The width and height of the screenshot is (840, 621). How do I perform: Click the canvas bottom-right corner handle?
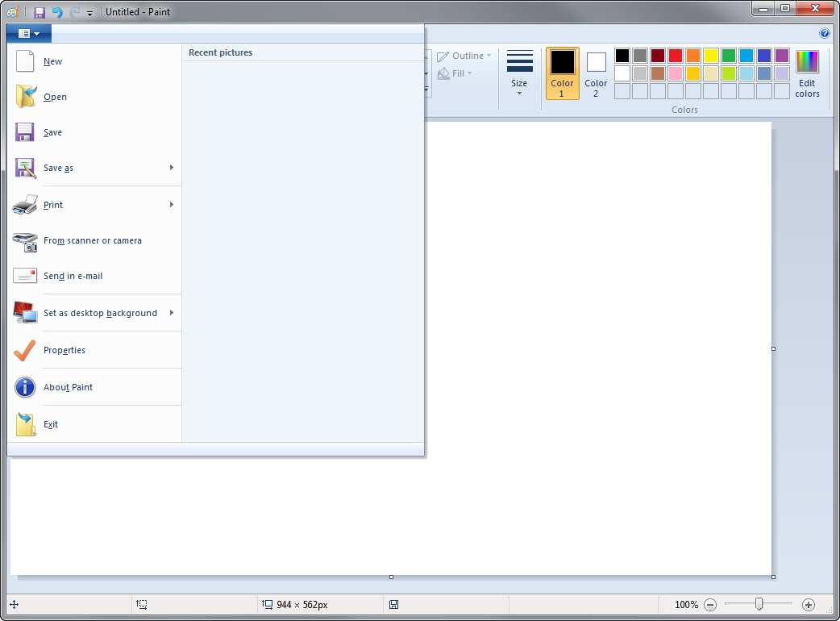(774, 577)
